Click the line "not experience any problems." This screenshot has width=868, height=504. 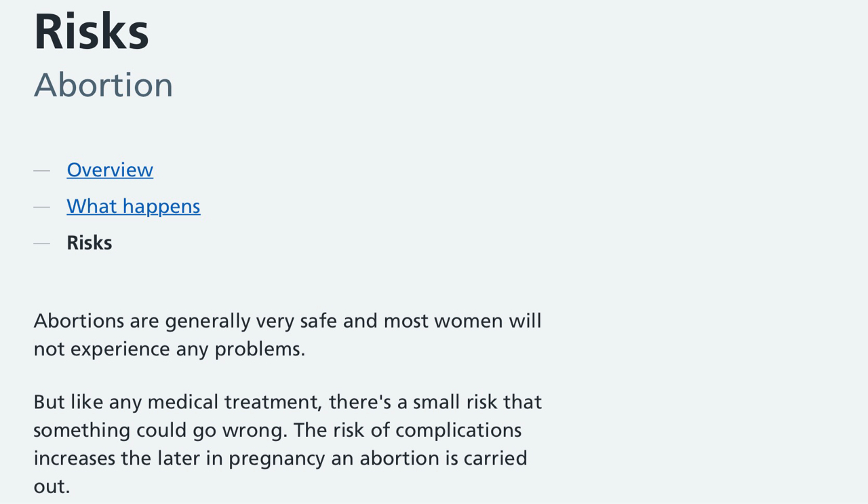pyautogui.click(x=170, y=349)
